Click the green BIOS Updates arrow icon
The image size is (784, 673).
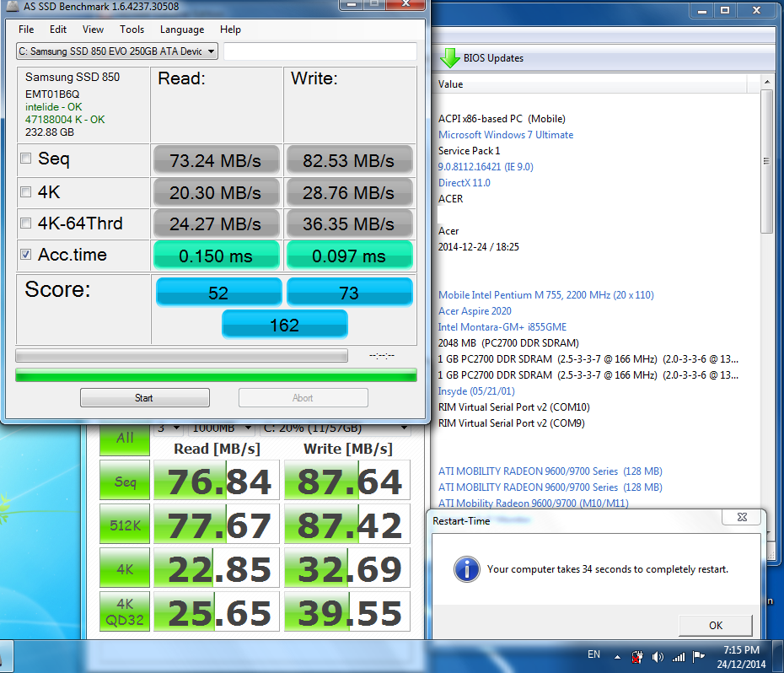tap(449, 58)
